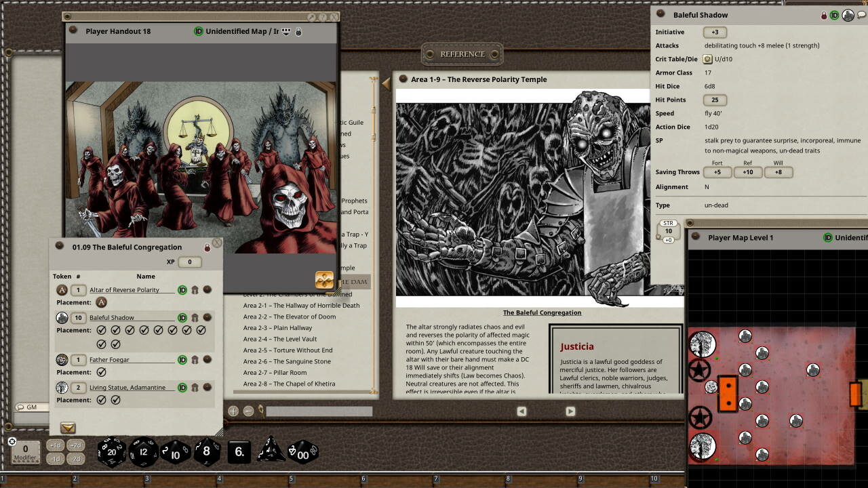The width and height of the screenshot is (868, 488).
Task: Roll the Will saving throw +8
Action: coord(778,172)
